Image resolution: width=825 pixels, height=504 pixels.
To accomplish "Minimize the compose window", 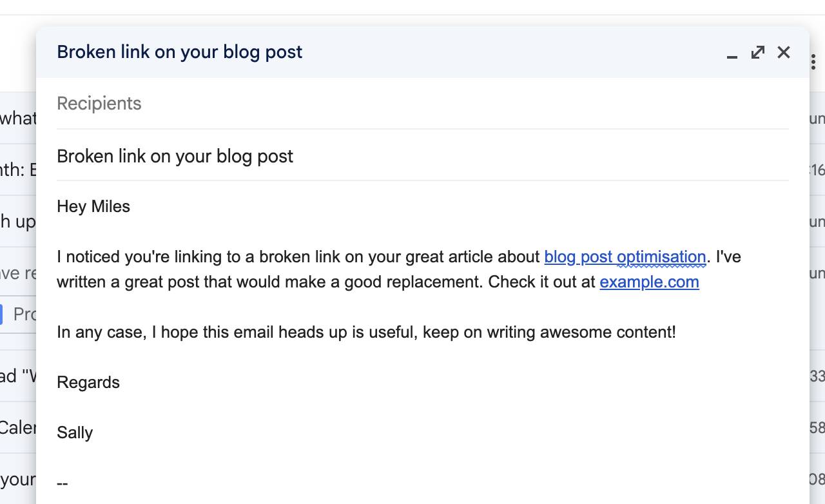I will pyautogui.click(x=732, y=53).
